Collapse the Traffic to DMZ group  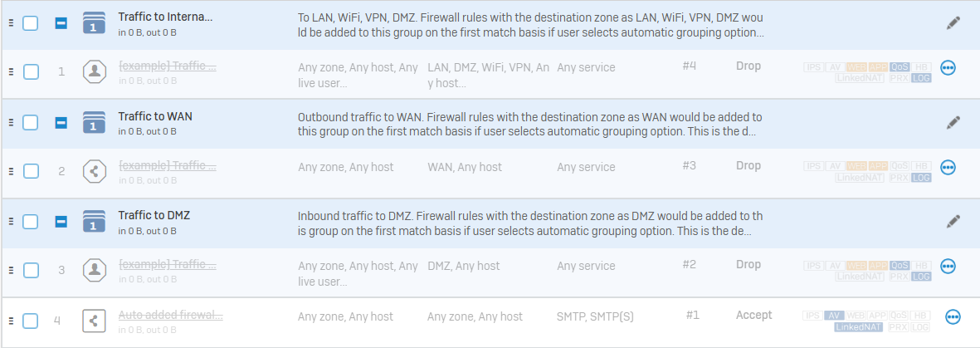click(x=61, y=222)
